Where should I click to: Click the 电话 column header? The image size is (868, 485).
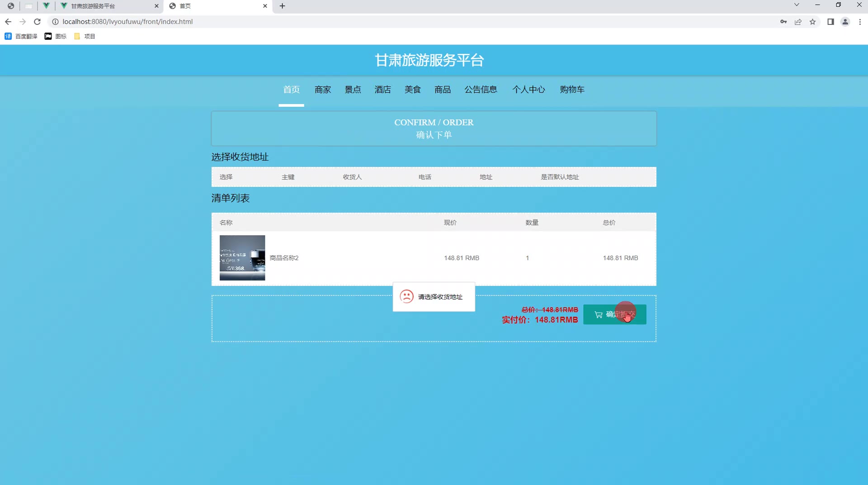point(425,177)
